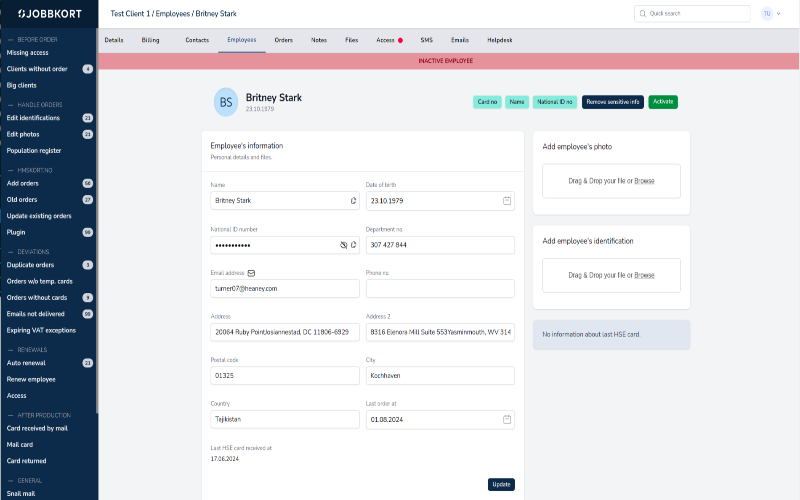Switch to the Billing tab
This screenshot has height=500, width=800.
151,40
